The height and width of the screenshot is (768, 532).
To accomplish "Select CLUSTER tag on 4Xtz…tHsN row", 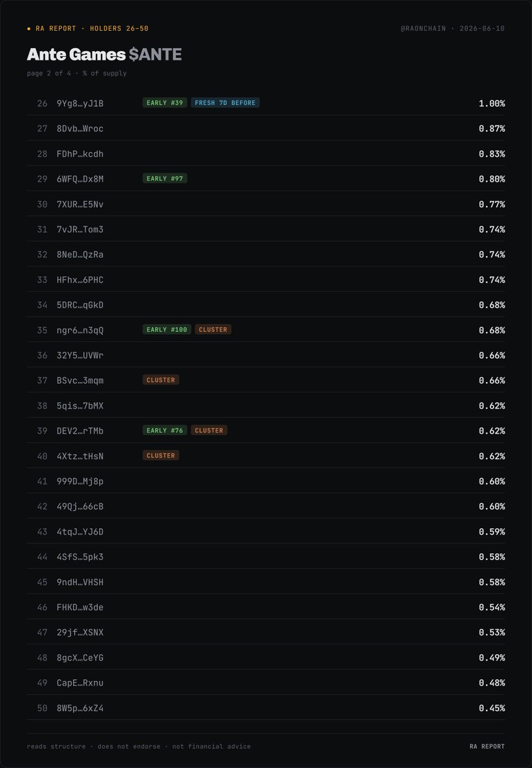I will 160,456.
